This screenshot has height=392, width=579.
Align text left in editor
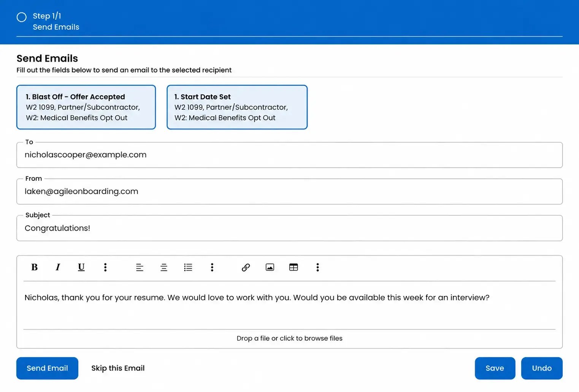pyautogui.click(x=140, y=267)
